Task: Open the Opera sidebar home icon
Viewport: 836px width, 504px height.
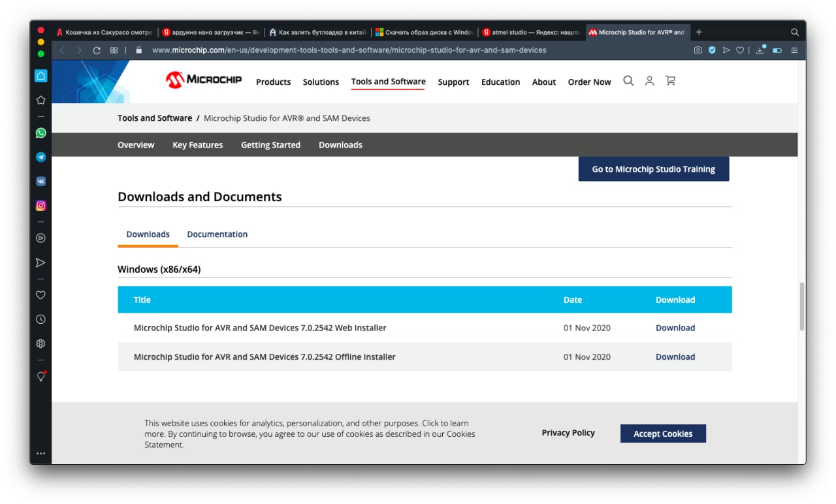Action: (x=40, y=76)
